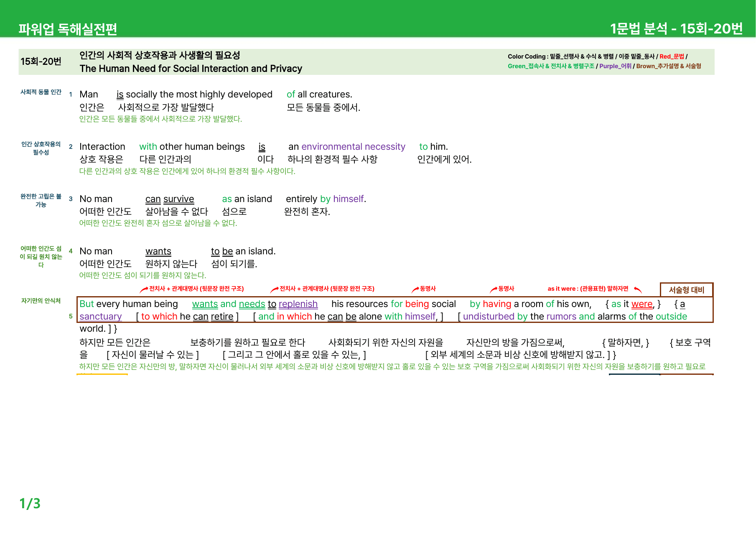Click the brown '서술형 대비' box label

point(687,290)
